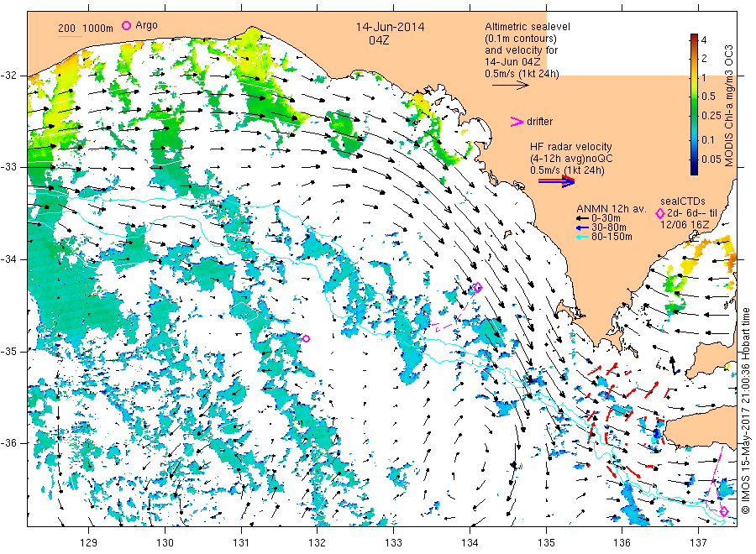Screen dimensions: 756x554
Task: Click the -32 latitude axis label
Action: pyautogui.click(x=8, y=76)
